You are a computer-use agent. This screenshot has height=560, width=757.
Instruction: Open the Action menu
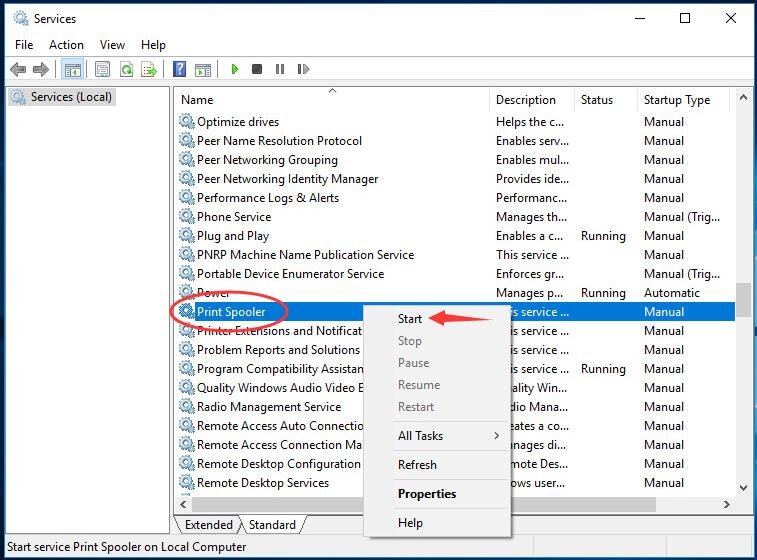66,45
